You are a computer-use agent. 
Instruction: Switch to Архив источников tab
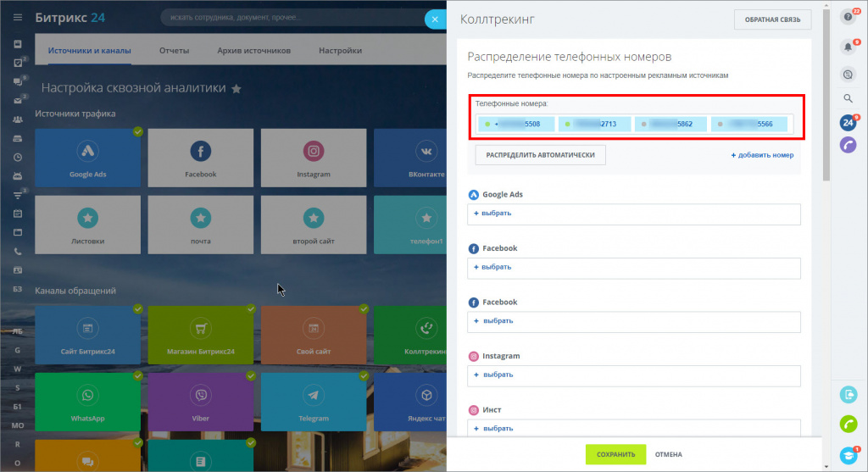pyautogui.click(x=253, y=50)
